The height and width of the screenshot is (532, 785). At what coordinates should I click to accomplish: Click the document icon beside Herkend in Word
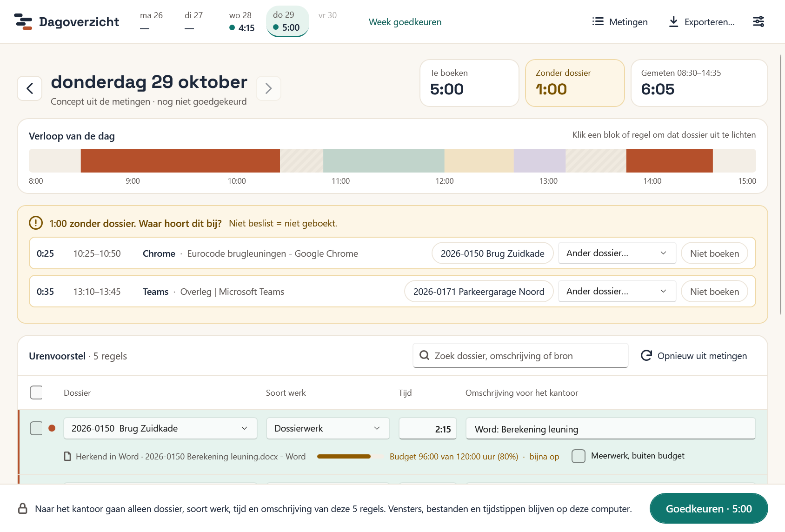click(x=68, y=456)
